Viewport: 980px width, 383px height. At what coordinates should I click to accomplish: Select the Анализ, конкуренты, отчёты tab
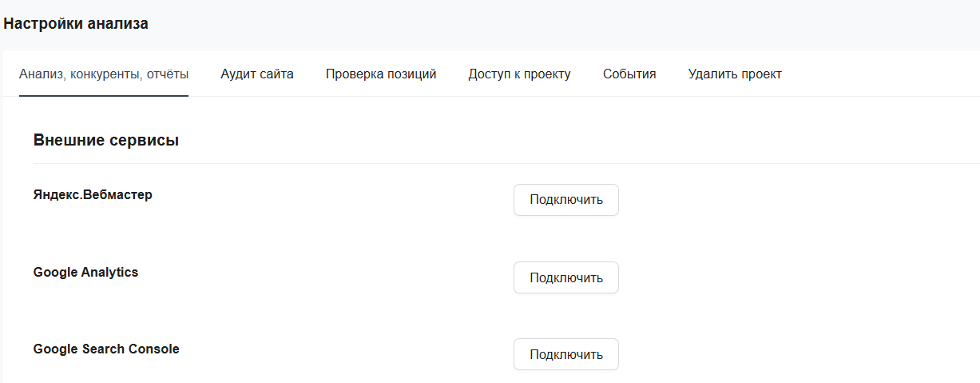click(x=104, y=74)
